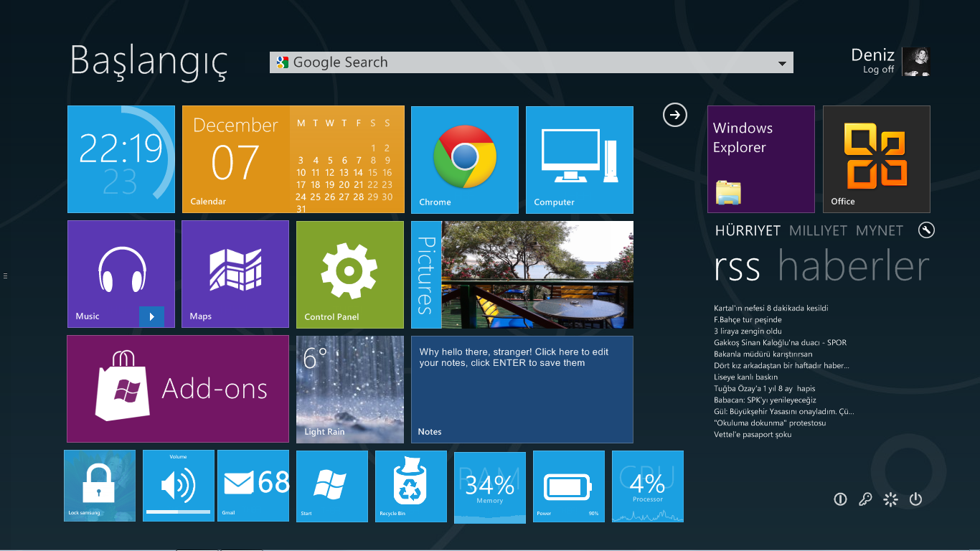
Task: Open the Computer tile
Action: [580, 160]
